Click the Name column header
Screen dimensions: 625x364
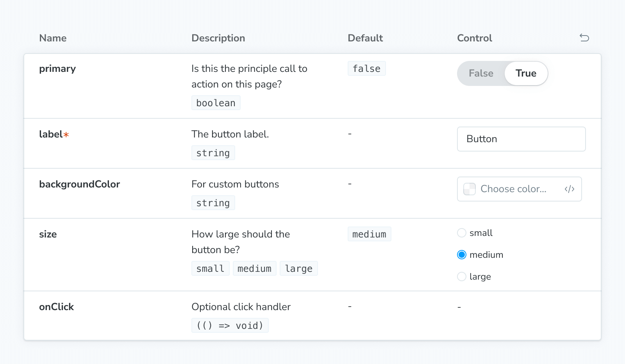coord(53,38)
